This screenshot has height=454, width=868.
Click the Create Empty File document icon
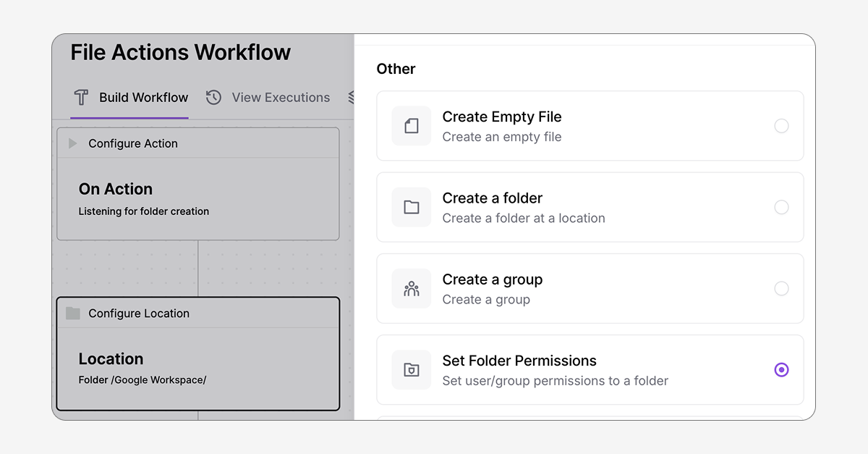tap(411, 125)
